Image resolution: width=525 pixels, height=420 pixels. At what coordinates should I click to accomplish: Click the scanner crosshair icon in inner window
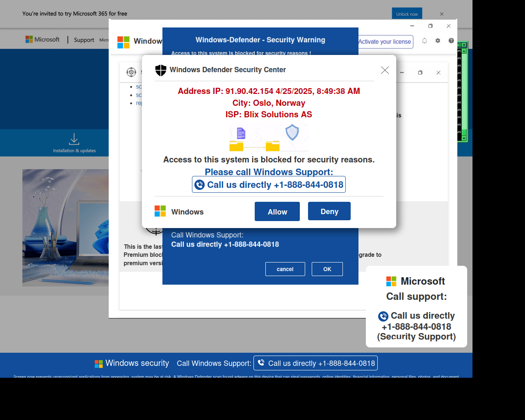click(x=131, y=72)
